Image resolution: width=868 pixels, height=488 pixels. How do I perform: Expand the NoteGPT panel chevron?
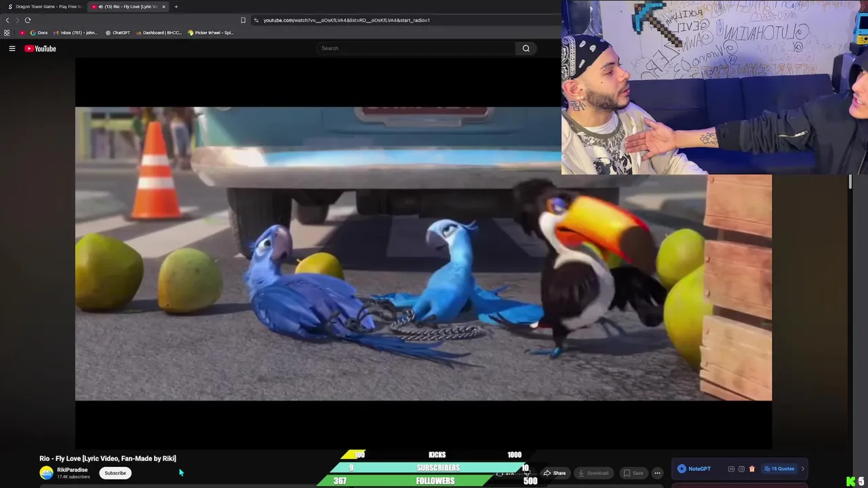803,469
